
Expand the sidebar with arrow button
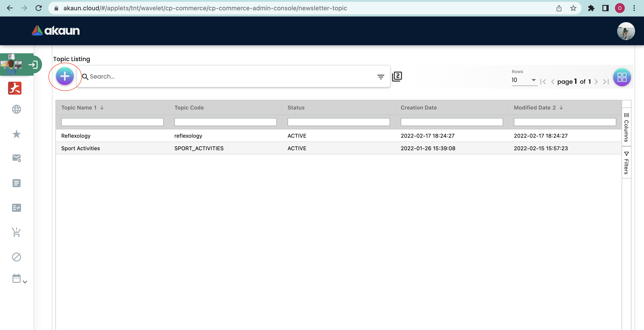click(33, 65)
